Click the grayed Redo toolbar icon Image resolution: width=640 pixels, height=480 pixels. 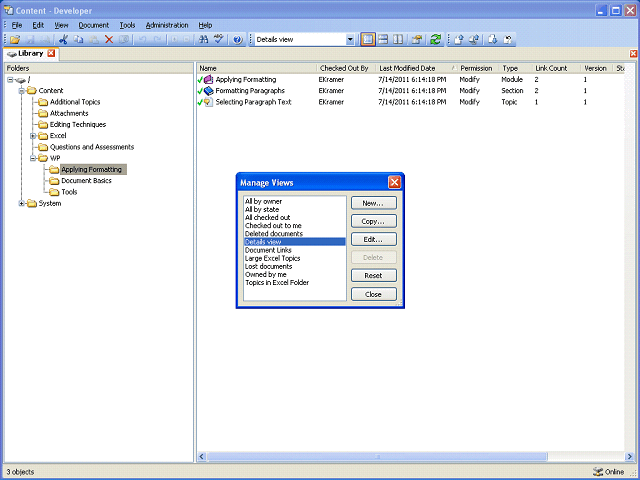pos(158,40)
